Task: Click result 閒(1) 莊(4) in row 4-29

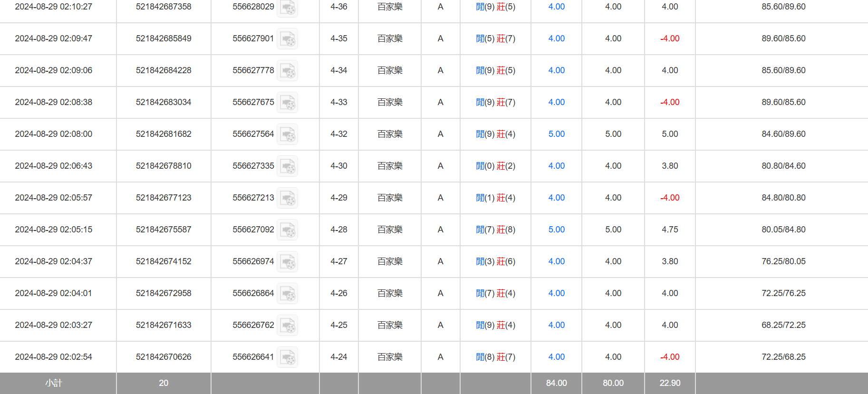Action: (495, 198)
